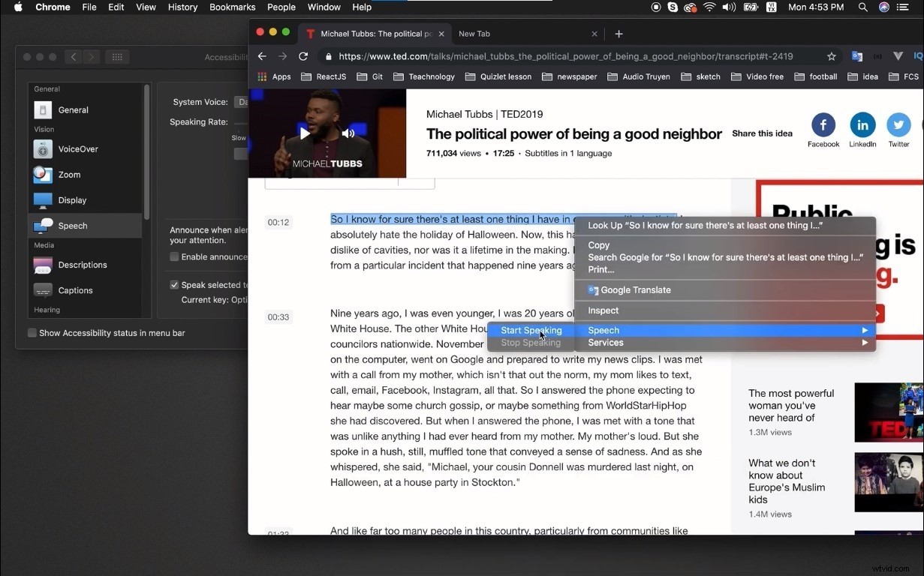Select Start Speaking from Speech submenu

531,330
